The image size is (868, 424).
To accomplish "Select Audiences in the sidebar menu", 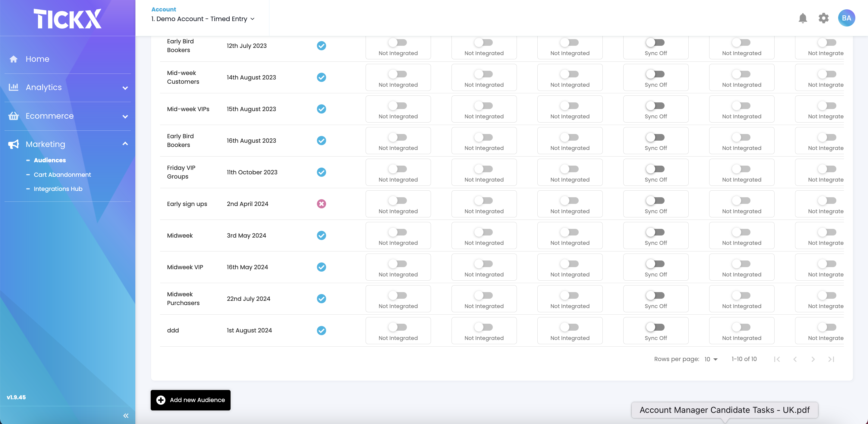I will pyautogui.click(x=49, y=160).
